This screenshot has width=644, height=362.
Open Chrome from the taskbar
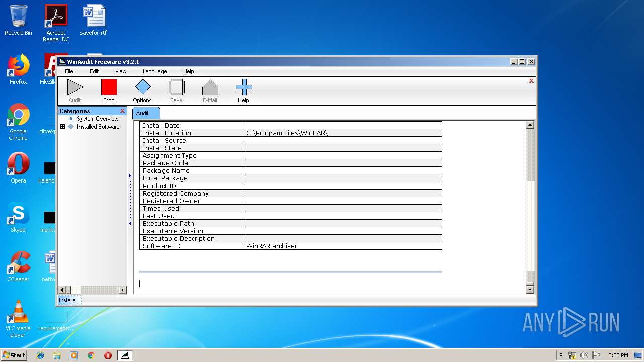click(91, 355)
